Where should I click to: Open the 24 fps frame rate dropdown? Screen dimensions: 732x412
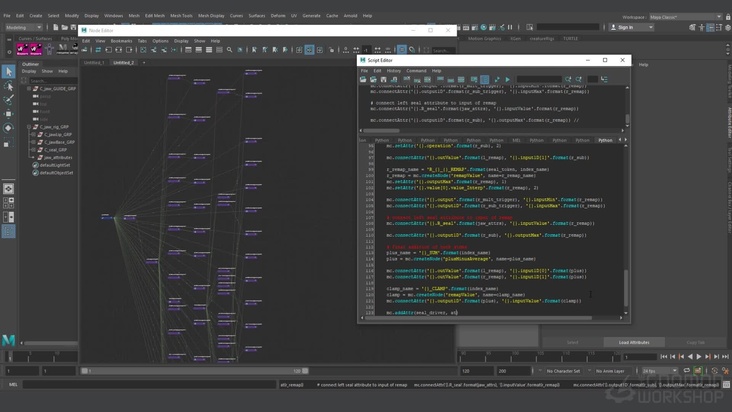coord(659,371)
